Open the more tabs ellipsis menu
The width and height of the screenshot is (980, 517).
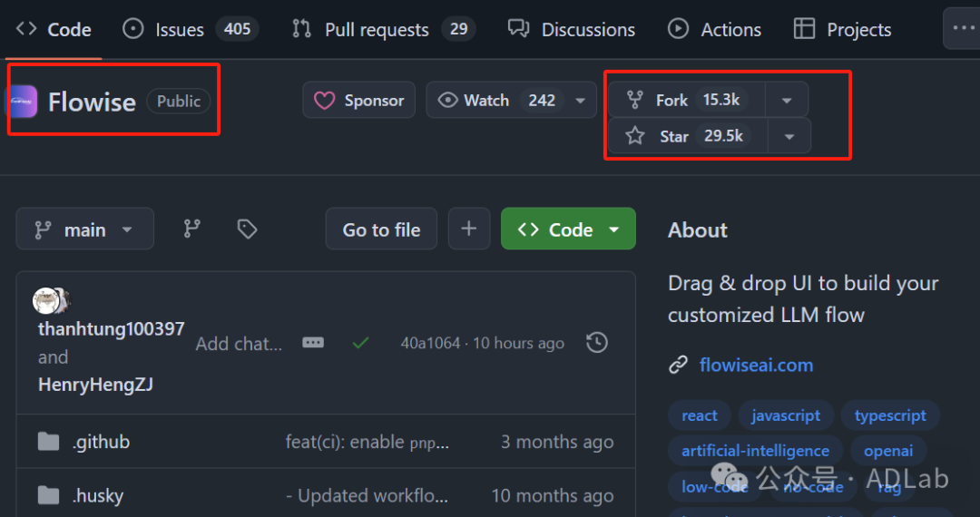click(963, 28)
